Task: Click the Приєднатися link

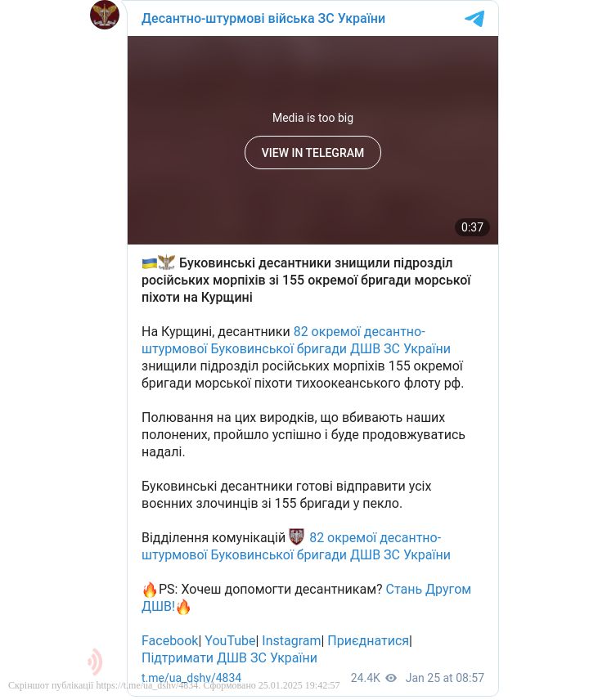Action: pyautogui.click(x=368, y=640)
